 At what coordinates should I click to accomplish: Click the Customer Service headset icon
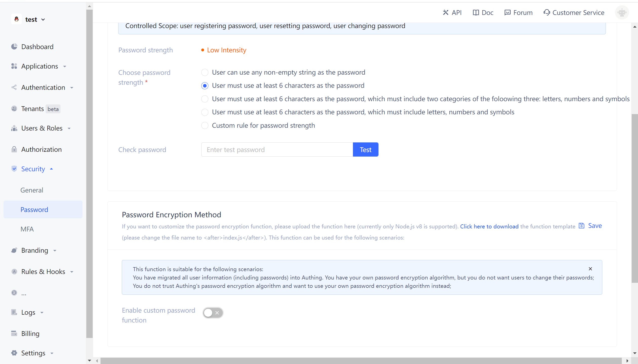click(547, 12)
